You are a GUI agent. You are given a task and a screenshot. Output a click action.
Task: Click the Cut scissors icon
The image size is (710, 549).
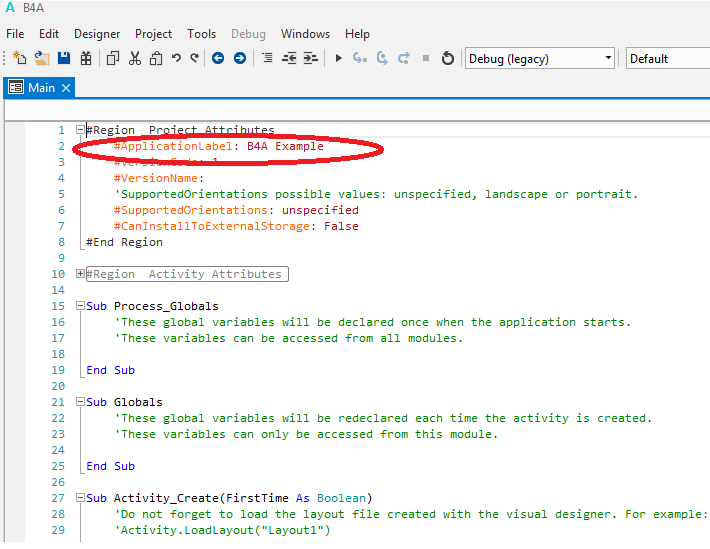click(x=134, y=58)
